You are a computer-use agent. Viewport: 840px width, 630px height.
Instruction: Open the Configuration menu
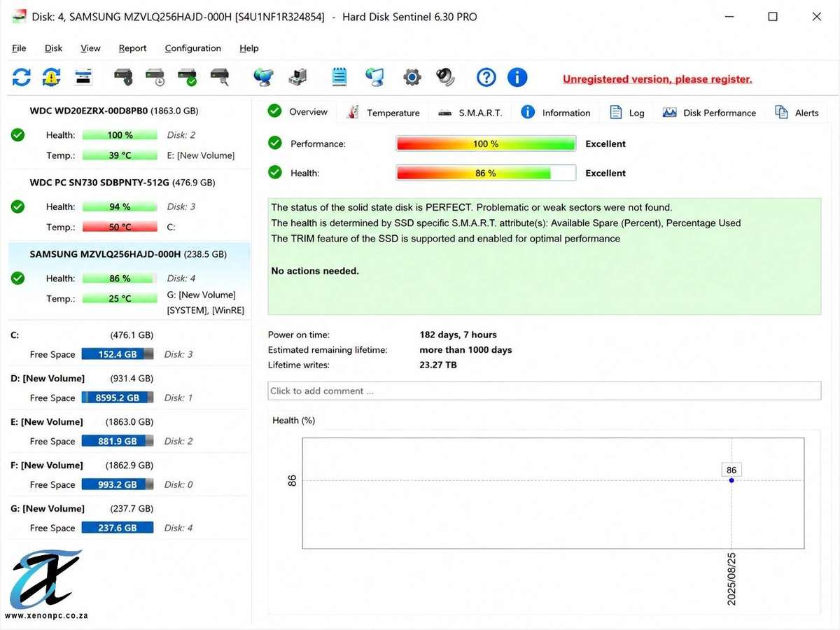(x=192, y=48)
